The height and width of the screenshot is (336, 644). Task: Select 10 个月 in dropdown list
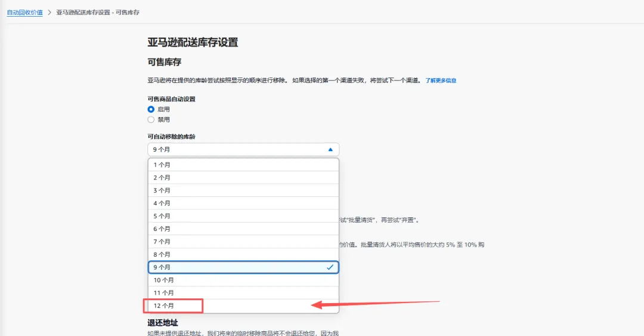(243, 280)
